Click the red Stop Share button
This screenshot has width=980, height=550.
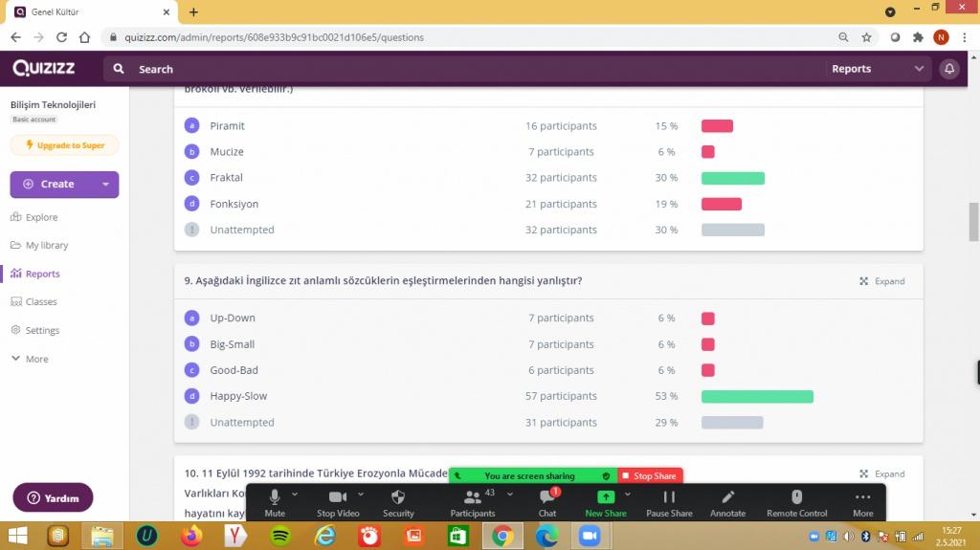point(649,475)
